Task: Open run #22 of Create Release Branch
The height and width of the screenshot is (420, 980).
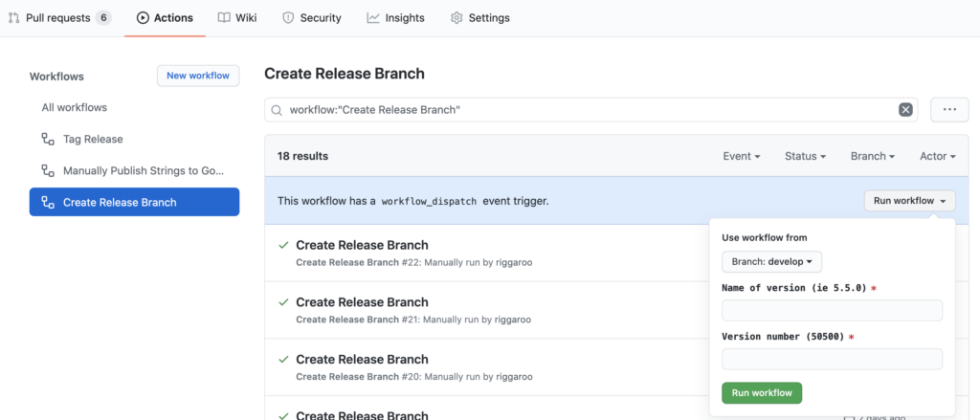Action: [362, 245]
